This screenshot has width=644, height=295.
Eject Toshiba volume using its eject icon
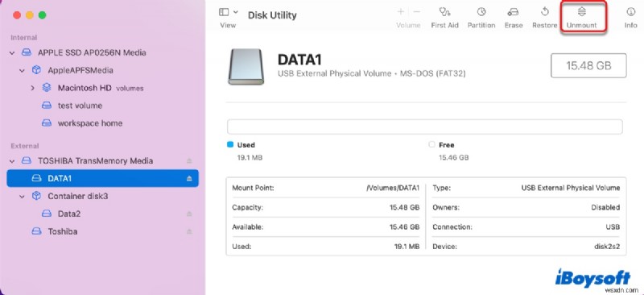point(189,231)
